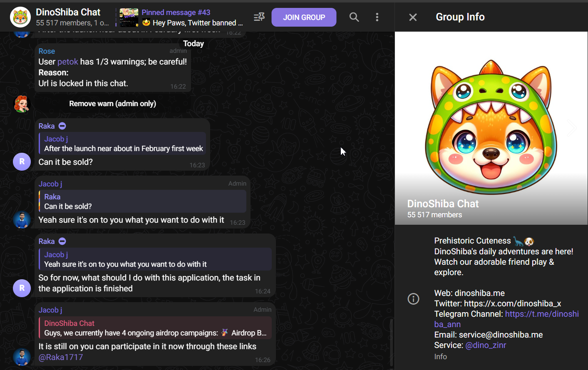Search in this chat
Image resolution: width=588 pixels, height=370 pixels.
tap(354, 17)
